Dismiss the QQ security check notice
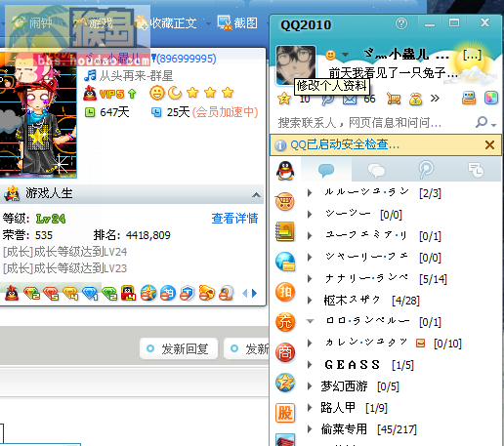The width and height of the screenshot is (504, 446). click(489, 145)
